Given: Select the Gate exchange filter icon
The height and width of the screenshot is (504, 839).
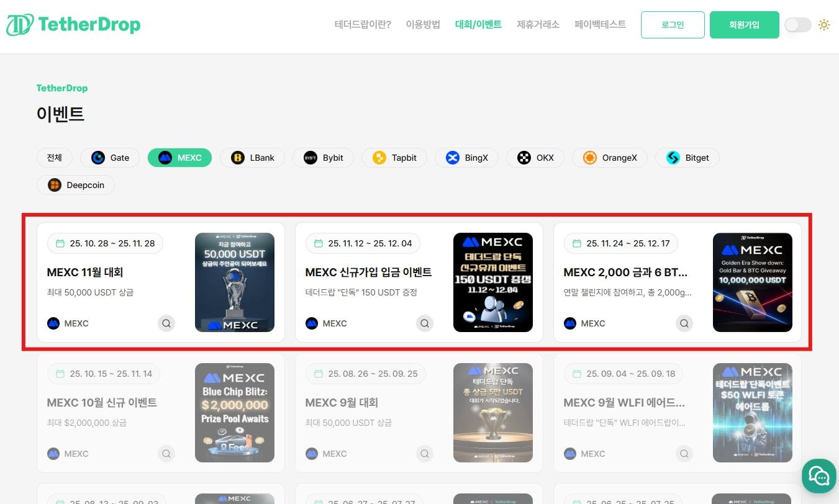Looking at the screenshot, I should (x=98, y=158).
